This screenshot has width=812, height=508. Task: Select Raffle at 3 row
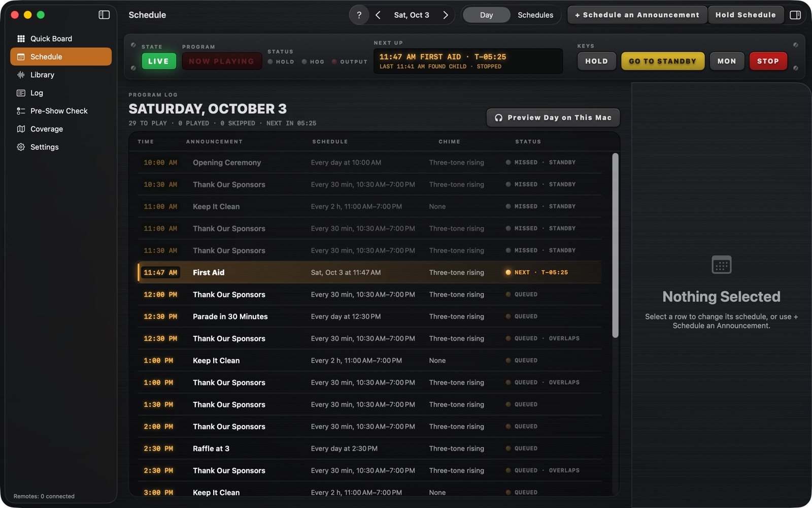pyautogui.click(x=369, y=449)
